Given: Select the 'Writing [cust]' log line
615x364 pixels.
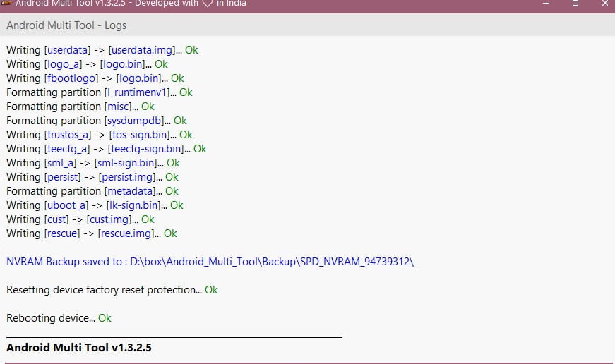Looking at the screenshot, I should click(80, 219).
